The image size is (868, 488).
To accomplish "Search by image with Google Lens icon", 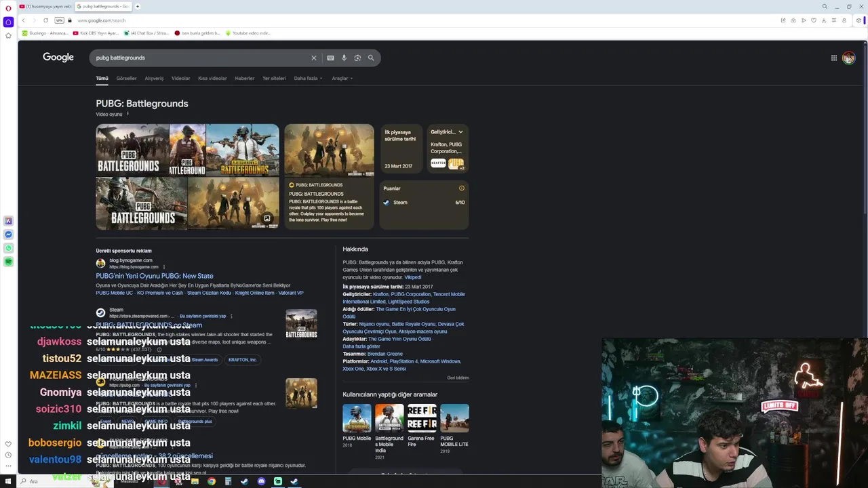I will [x=357, y=58].
